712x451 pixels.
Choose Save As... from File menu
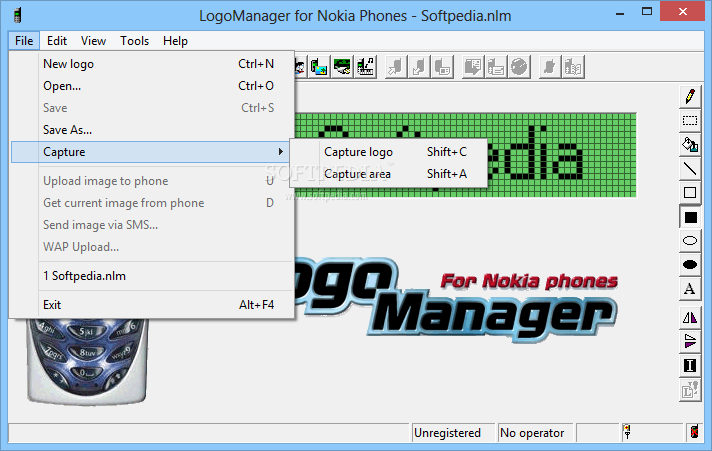[x=152, y=130]
